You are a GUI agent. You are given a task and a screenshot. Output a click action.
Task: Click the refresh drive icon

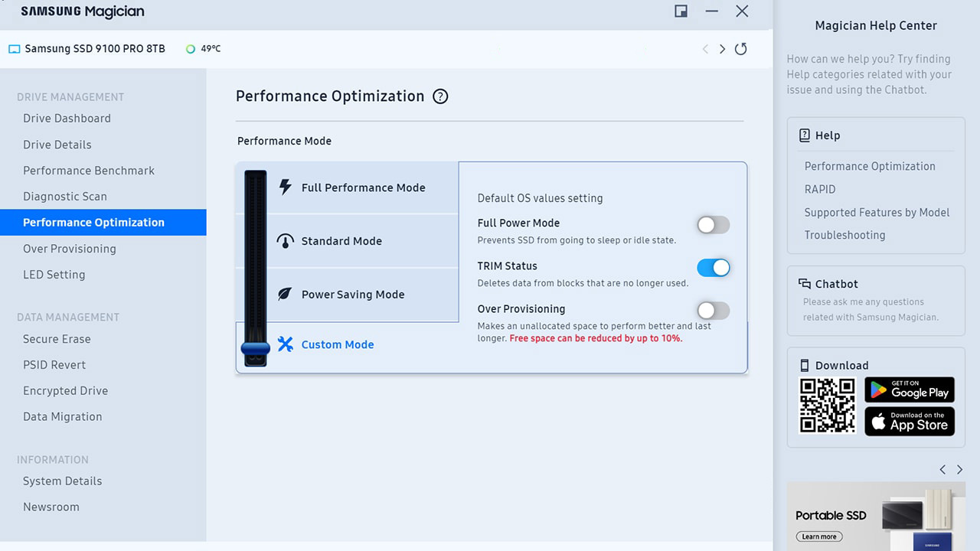(740, 49)
